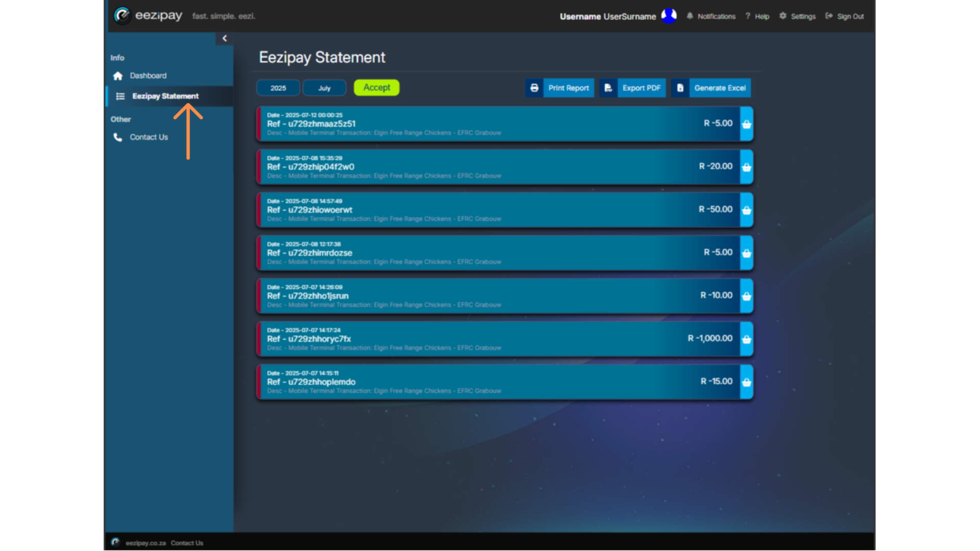This screenshot has height=551, width=980.
Task: Open Dashboard in the sidebar
Action: [x=148, y=76]
